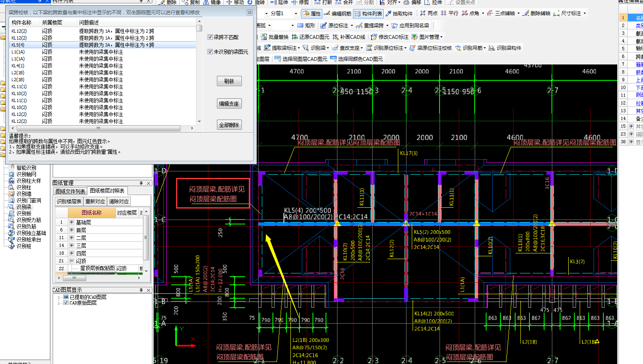Click 重新对应 button

(95, 201)
